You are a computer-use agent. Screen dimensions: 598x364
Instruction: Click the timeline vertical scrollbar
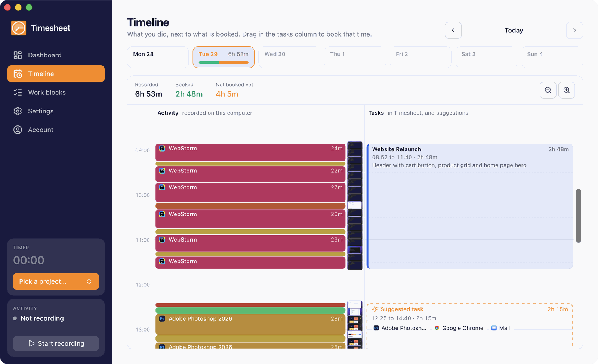tap(579, 216)
